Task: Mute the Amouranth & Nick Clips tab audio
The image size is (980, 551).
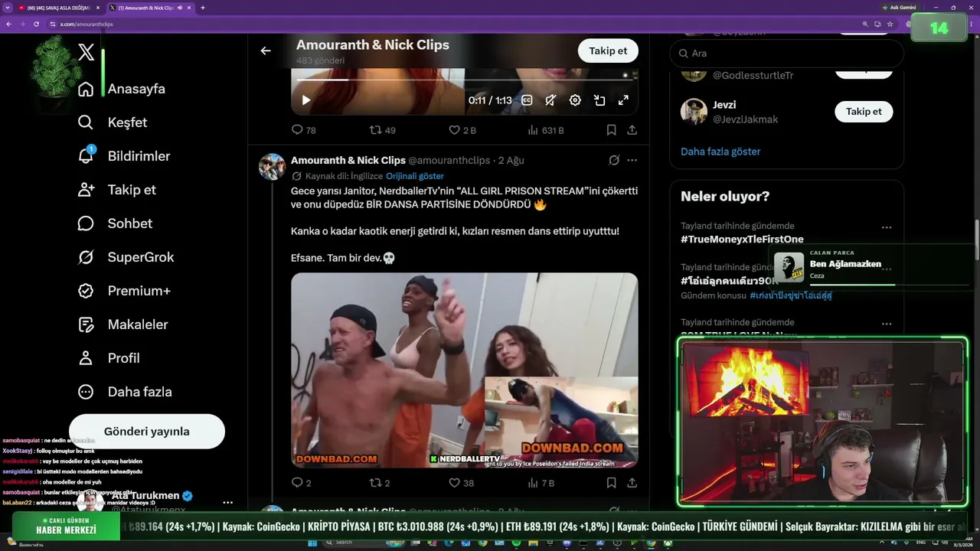Action: (180, 8)
